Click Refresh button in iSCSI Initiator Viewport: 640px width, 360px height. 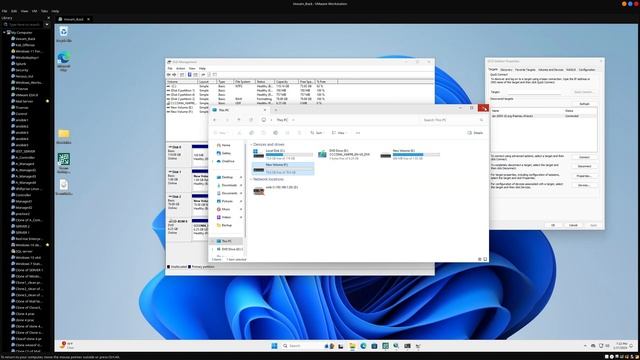click(584, 104)
